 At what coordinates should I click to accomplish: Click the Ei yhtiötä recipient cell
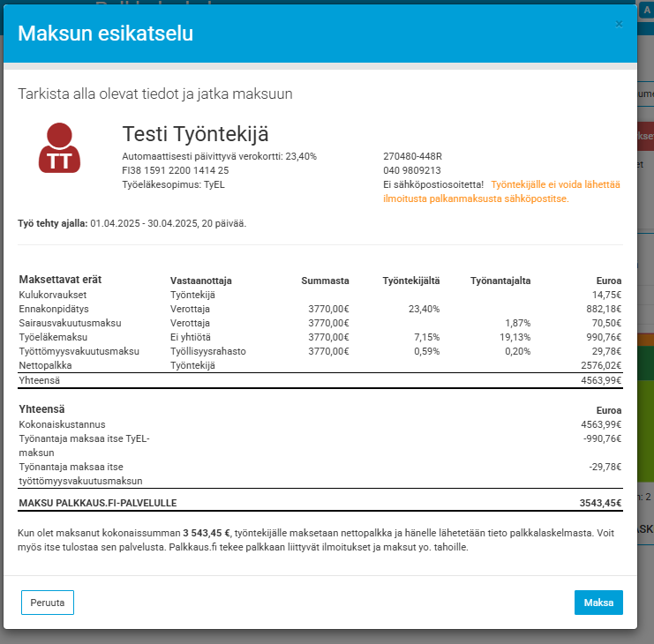[190, 337]
